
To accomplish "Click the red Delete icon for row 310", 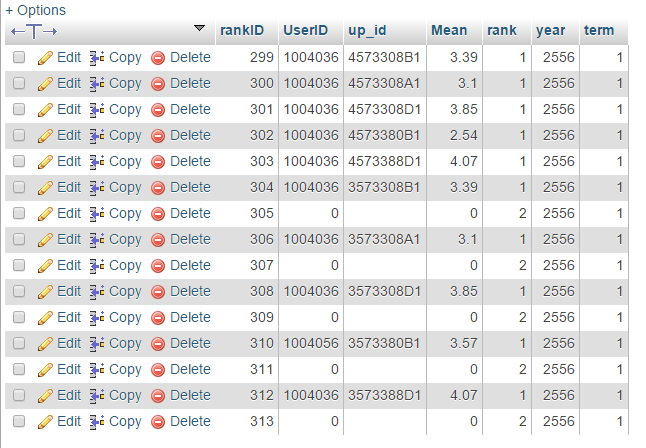I will [x=158, y=344].
